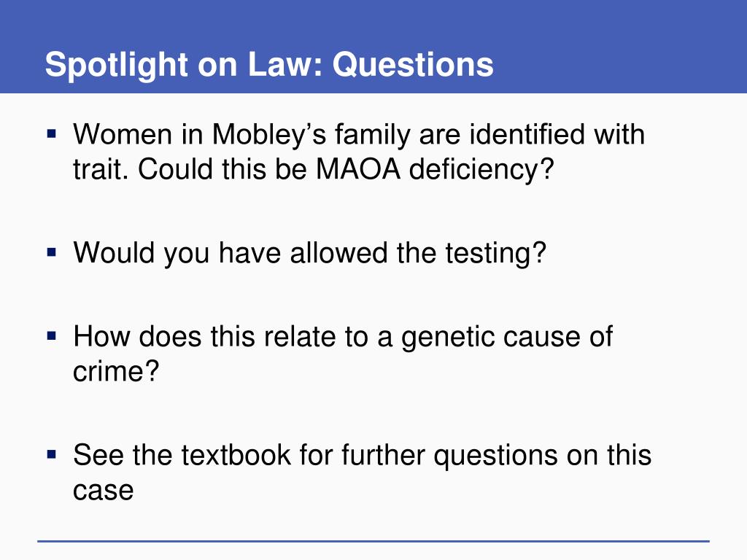747x560 pixels.
Task: Click the word 'Spotlight' in the header
Action: point(116,65)
